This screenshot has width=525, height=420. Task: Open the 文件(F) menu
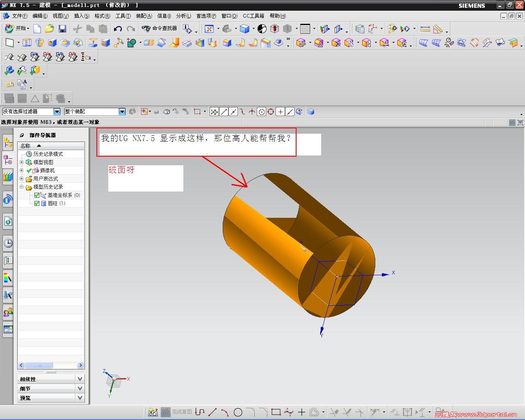(20, 16)
